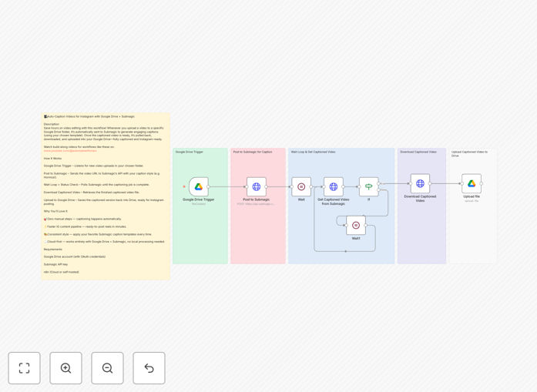Click the green 'Google Drive Trigger' sticky header
The height and width of the screenshot is (392, 537).
coord(190,152)
